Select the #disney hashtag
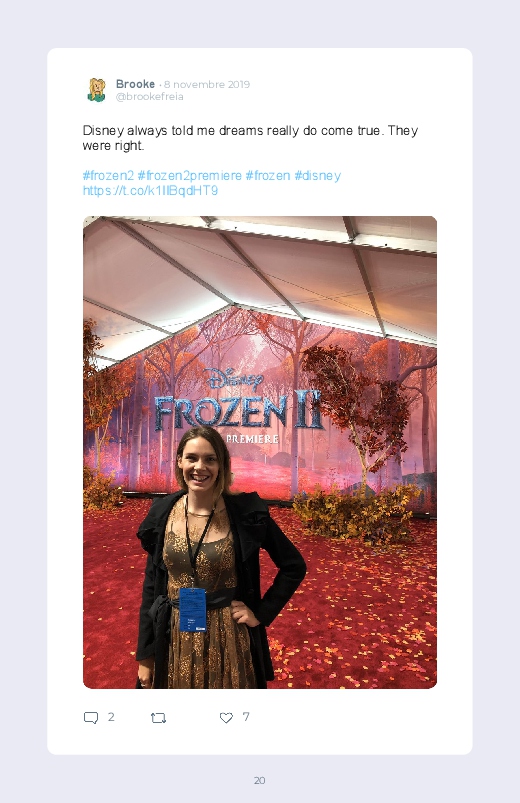This screenshot has height=803, width=520. (317, 175)
